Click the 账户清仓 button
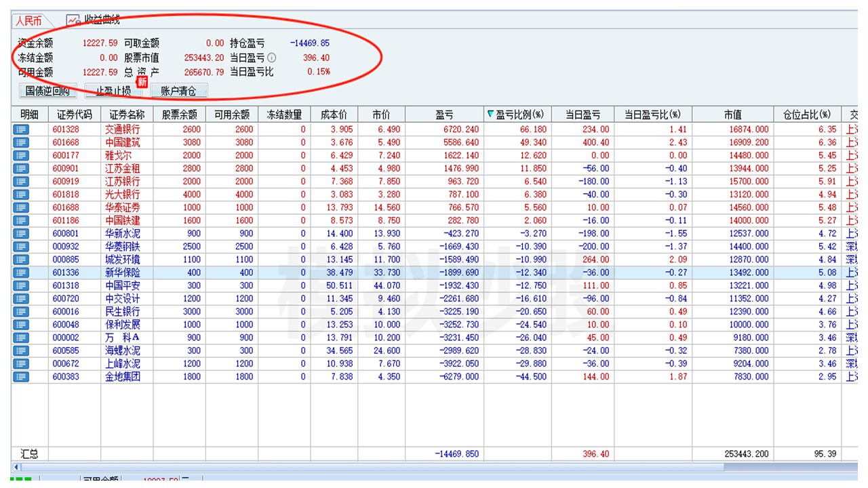Screen dimensions: 868x488 coord(178,91)
